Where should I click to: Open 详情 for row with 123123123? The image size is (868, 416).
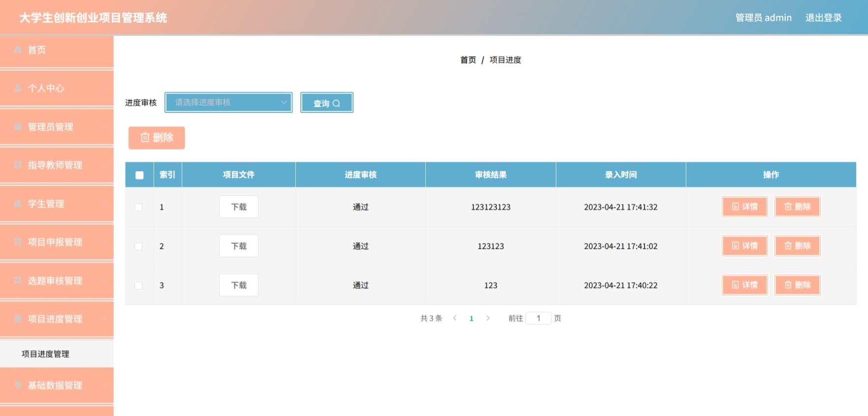click(745, 207)
